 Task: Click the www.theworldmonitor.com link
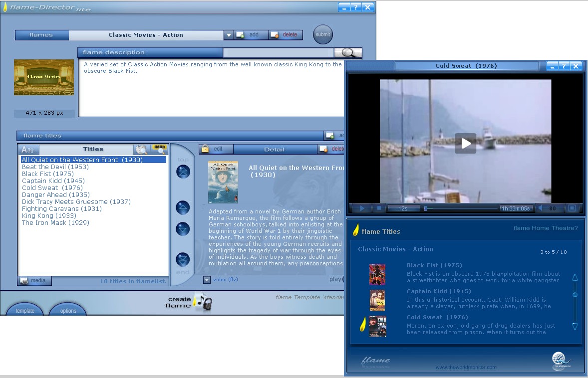click(466, 368)
